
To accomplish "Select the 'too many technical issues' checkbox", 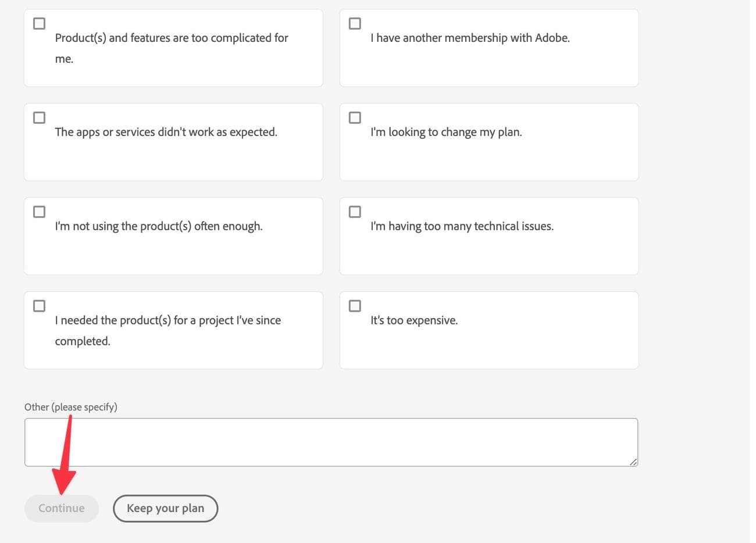I will tap(355, 212).
